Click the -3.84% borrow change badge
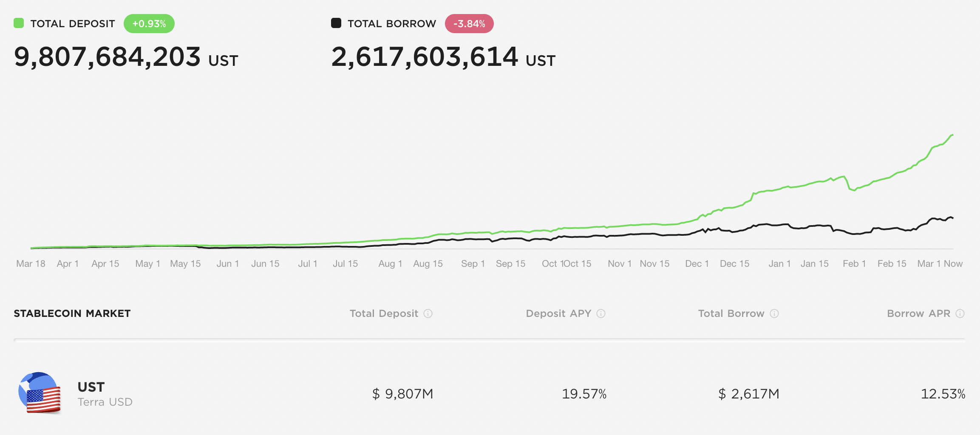980x435 pixels. [469, 24]
